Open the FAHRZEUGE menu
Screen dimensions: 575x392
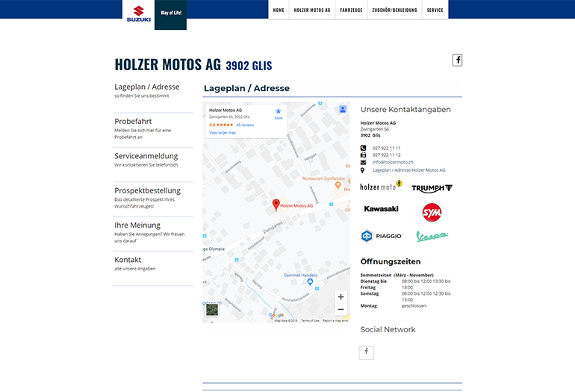[x=351, y=10]
